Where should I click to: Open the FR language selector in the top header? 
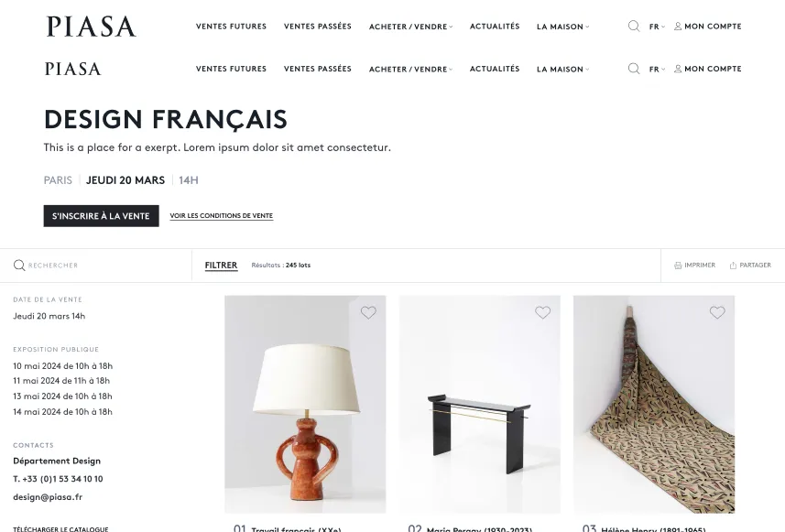(657, 27)
